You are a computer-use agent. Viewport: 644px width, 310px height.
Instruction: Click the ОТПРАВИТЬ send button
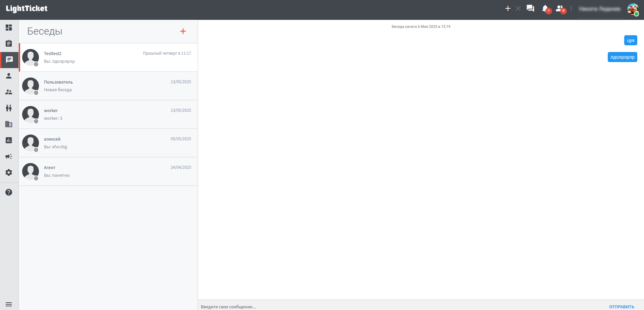click(622, 307)
